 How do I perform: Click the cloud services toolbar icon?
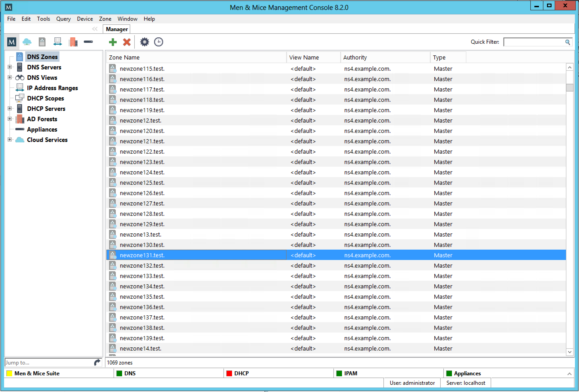pos(27,42)
